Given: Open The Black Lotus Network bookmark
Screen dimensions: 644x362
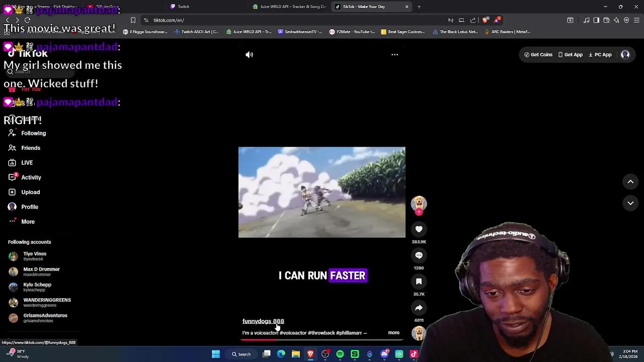Looking at the screenshot, I should [455, 32].
